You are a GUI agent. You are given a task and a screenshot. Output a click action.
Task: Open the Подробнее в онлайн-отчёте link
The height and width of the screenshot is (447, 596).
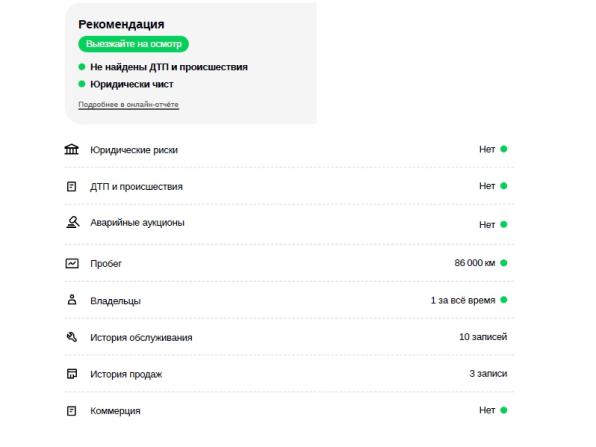coord(128,105)
